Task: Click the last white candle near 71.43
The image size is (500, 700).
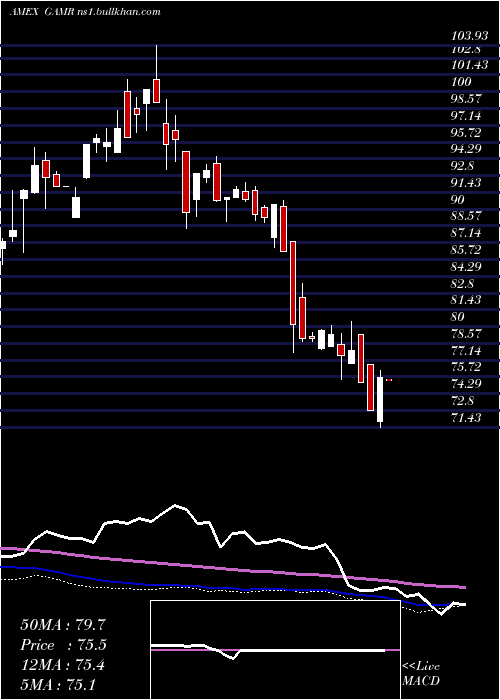Action: point(380,399)
